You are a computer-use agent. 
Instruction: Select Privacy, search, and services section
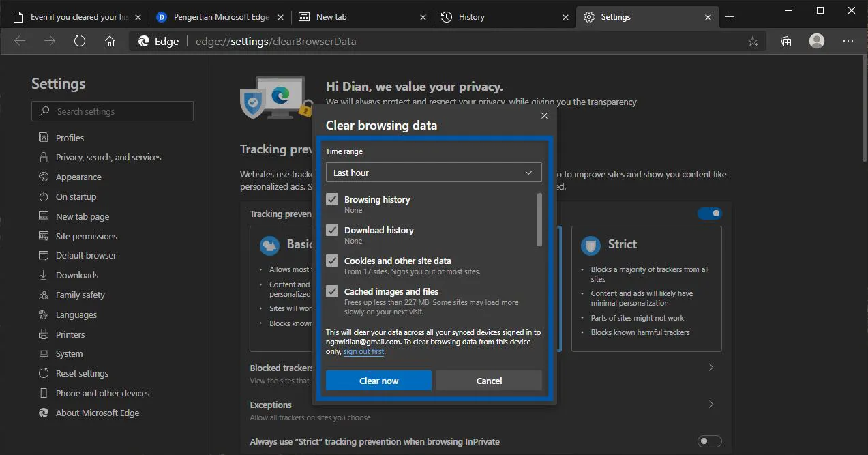coord(109,157)
